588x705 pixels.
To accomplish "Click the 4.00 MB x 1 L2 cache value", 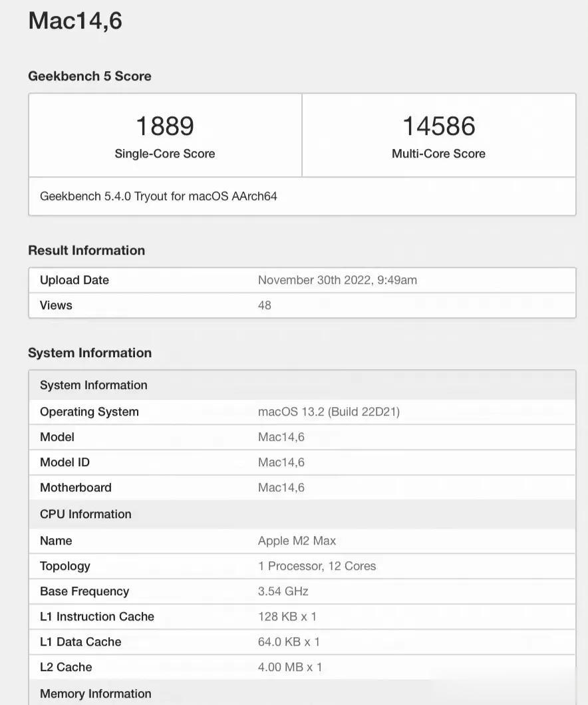I will click(290, 667).
